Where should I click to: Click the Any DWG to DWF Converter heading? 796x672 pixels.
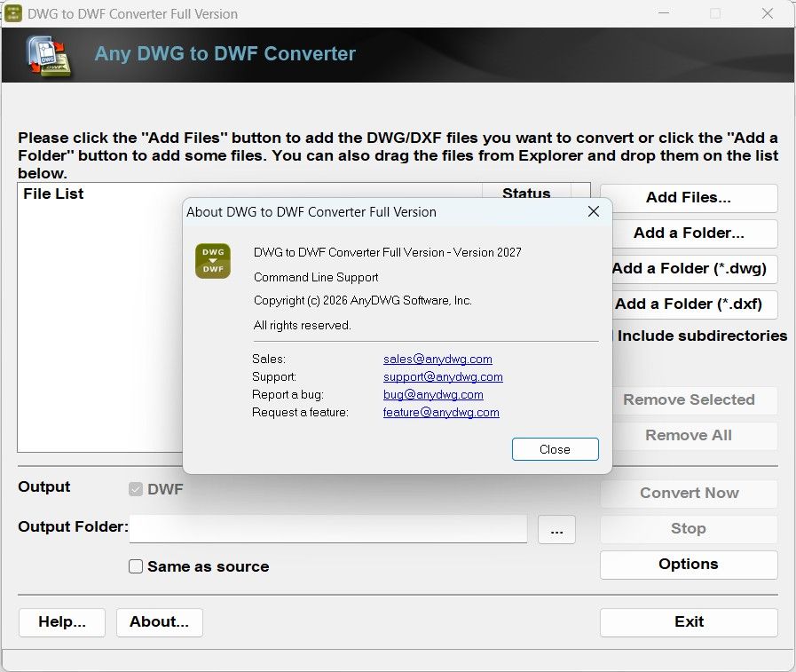(225, 54)
